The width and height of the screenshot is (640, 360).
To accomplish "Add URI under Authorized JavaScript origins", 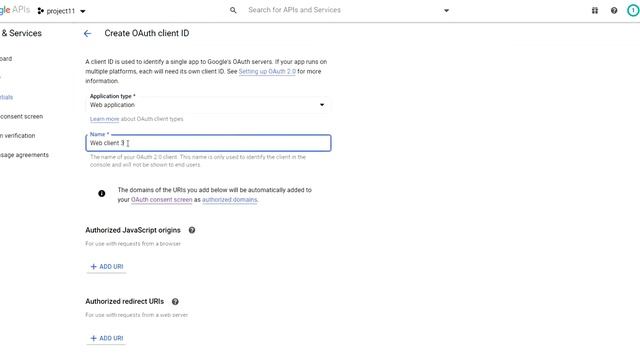I will click(x=107, y=267).
